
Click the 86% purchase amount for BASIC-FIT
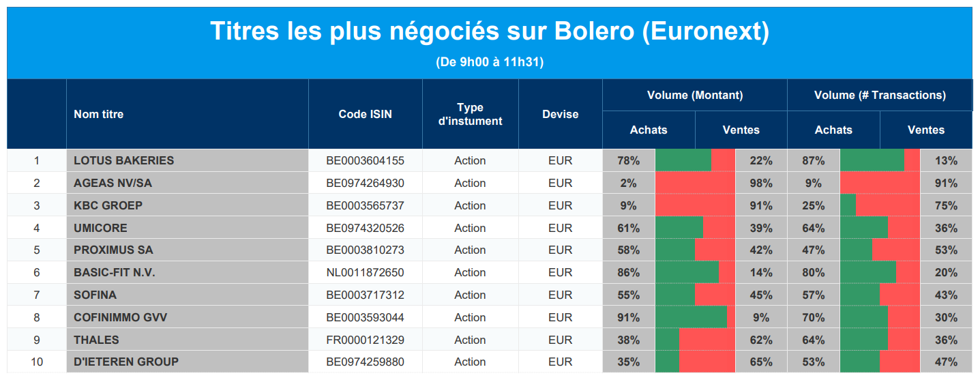[628, 273]
